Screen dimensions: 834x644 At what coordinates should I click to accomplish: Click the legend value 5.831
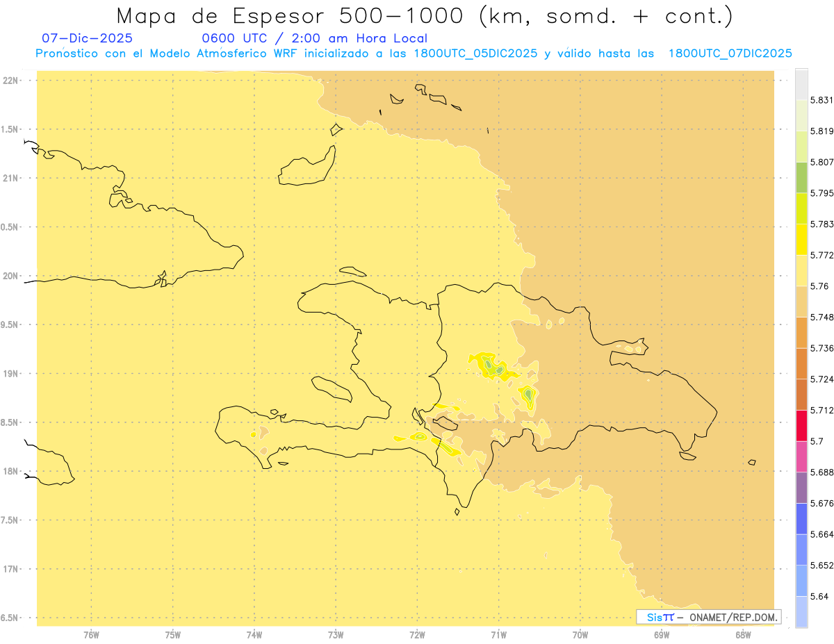click(821, 100)
